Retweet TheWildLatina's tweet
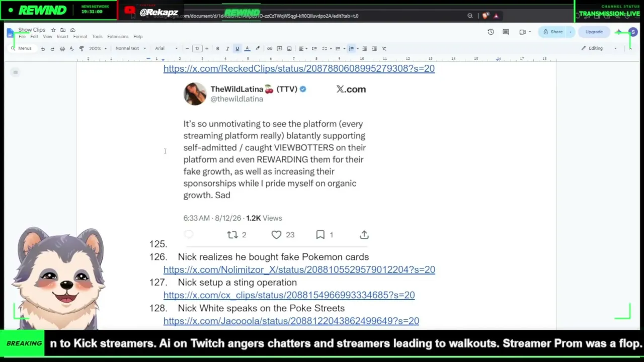The width and height of the screenshot is (644, 362). (x=232, y=235)
